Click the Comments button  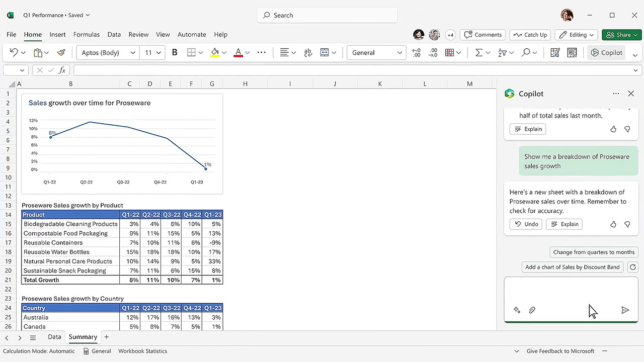pyautogui.click(x=483, y=35)
